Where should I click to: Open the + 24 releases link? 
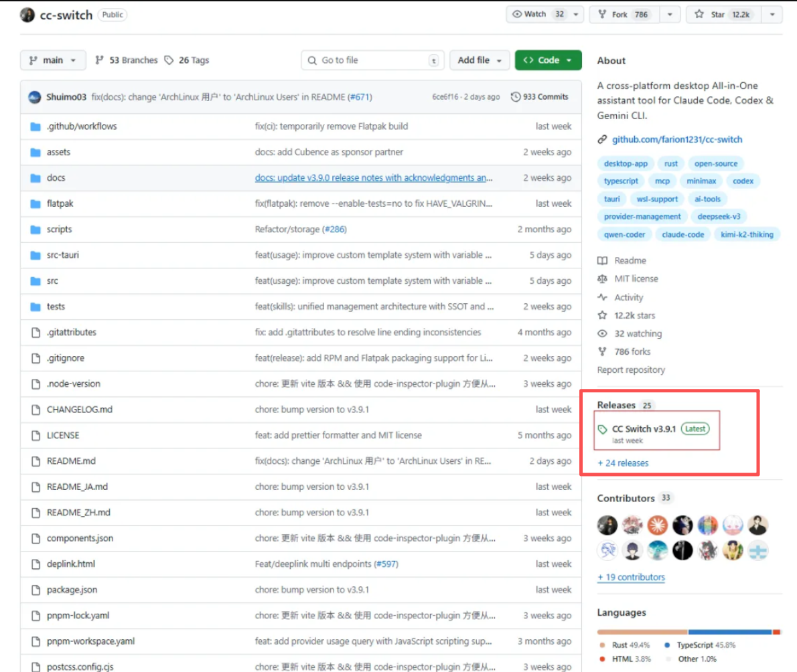click(x=623, y=463)
